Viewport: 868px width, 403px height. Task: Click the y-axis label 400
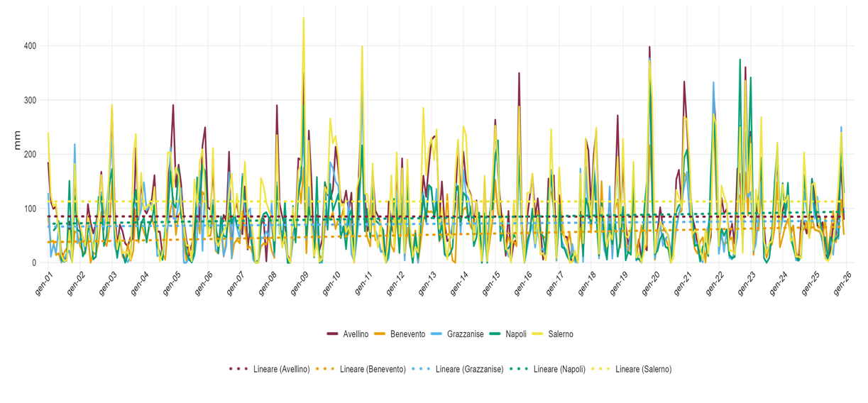pos(31,46)
